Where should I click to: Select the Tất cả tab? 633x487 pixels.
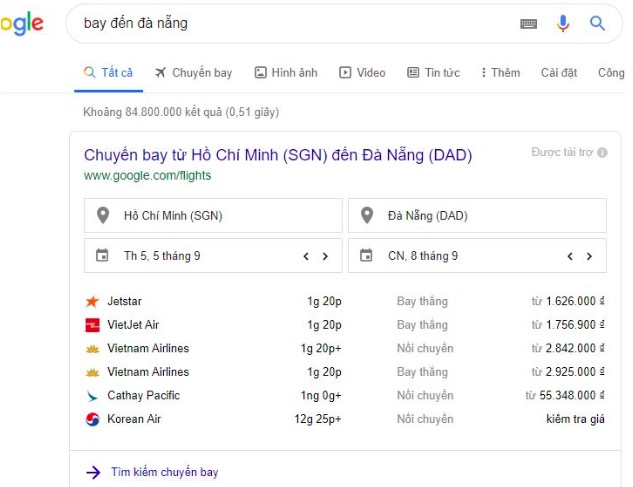point(108,73)
